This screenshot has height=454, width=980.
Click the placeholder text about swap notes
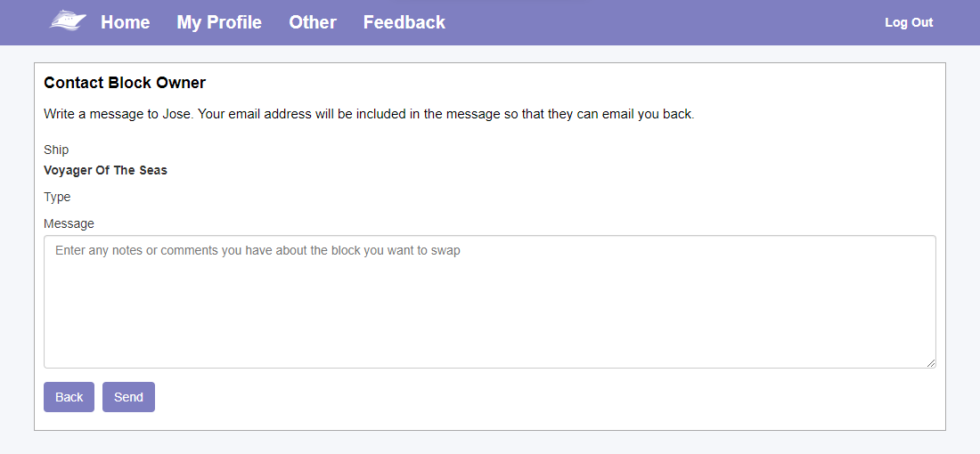pyautogui.click(x=257, y=250)
